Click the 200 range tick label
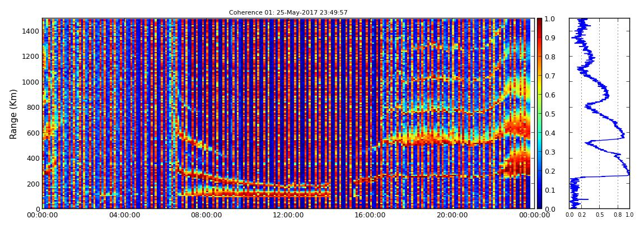This screenshot has height=228, width=644. point(32,184)
